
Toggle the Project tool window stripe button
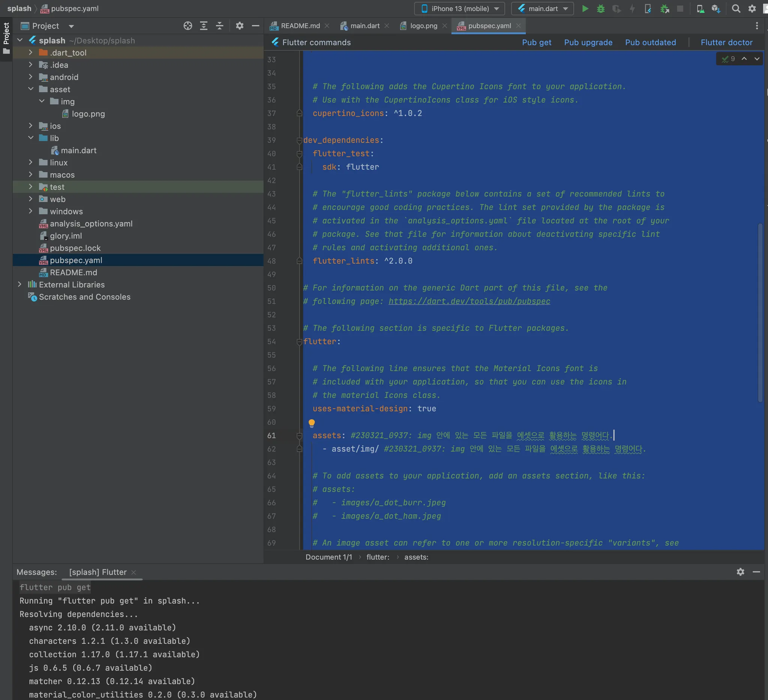6,38
